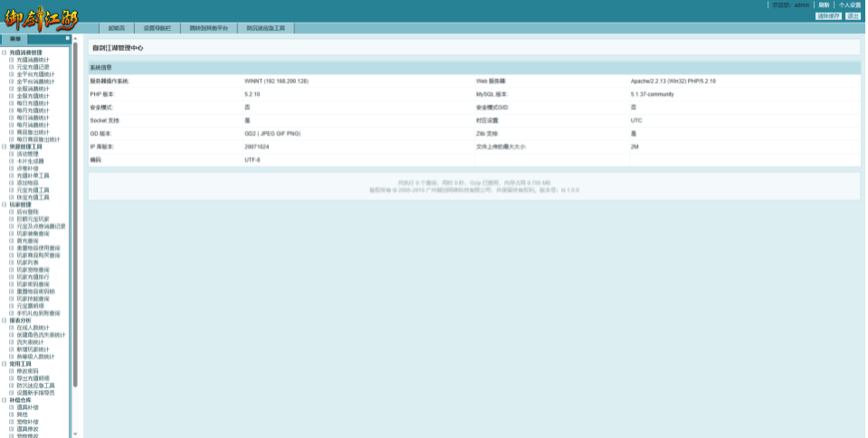Open the 个人设置 link

849,5
